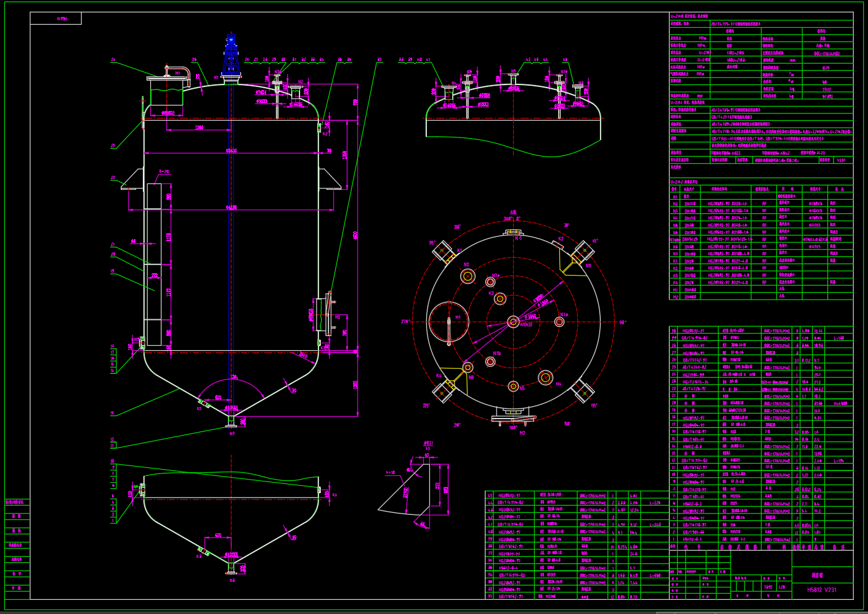868x614 pixels.
Task: Click the H5812 V231 drawing number text
Action: click(x=822, y=590)
